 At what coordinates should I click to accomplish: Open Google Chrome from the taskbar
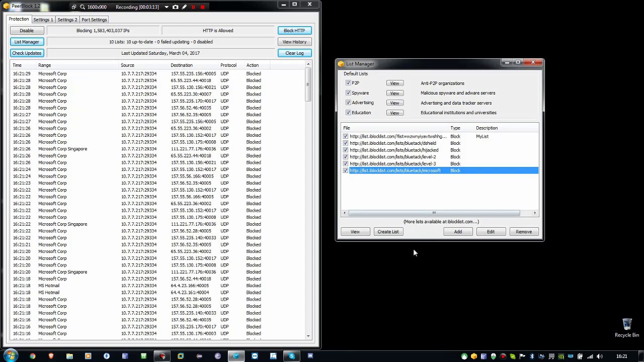(x=33, y=356)
